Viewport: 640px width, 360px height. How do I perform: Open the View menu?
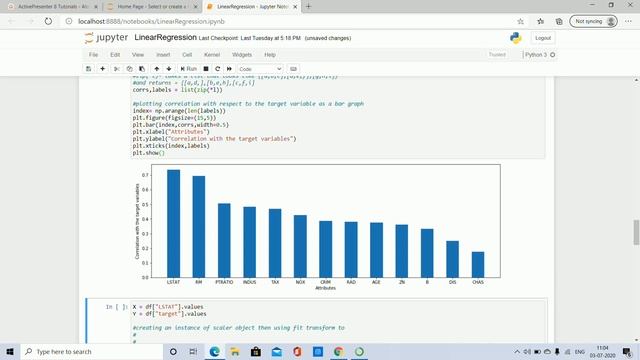point(138,55)
